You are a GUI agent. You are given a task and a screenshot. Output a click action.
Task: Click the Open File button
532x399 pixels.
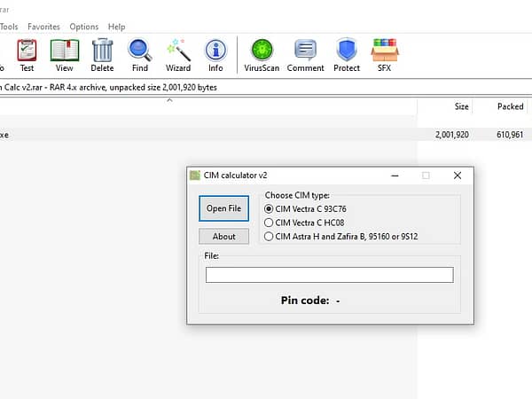coord(224,208)
